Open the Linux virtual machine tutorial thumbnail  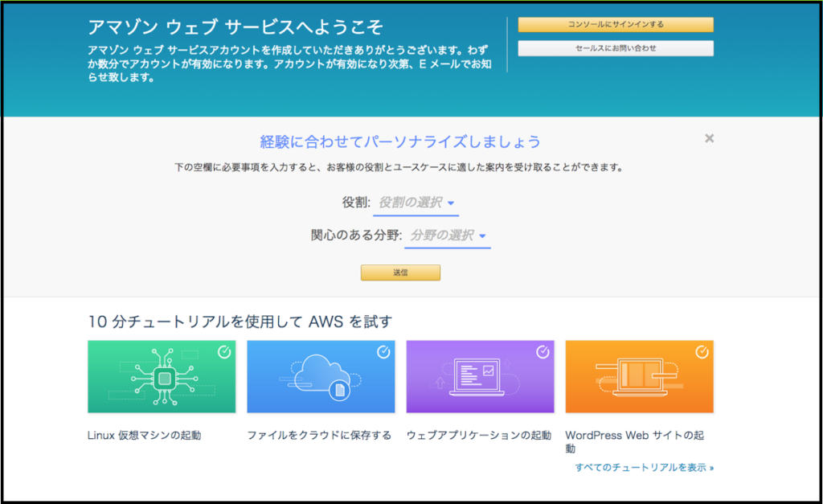162,376
